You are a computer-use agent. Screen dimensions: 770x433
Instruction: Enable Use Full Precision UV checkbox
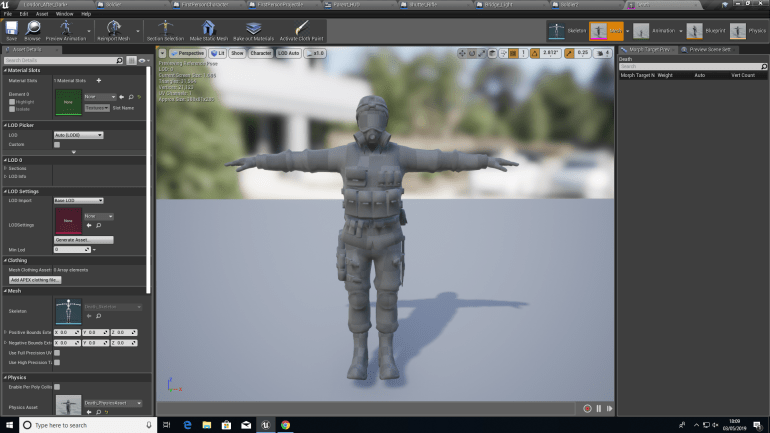(x=57, y=353)
